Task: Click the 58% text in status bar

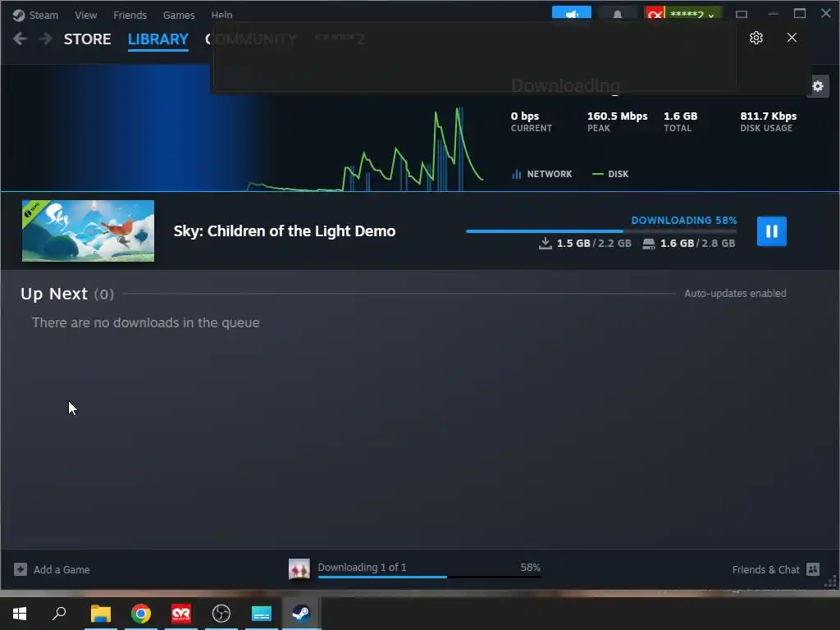Action: click(x=531, y=568)
